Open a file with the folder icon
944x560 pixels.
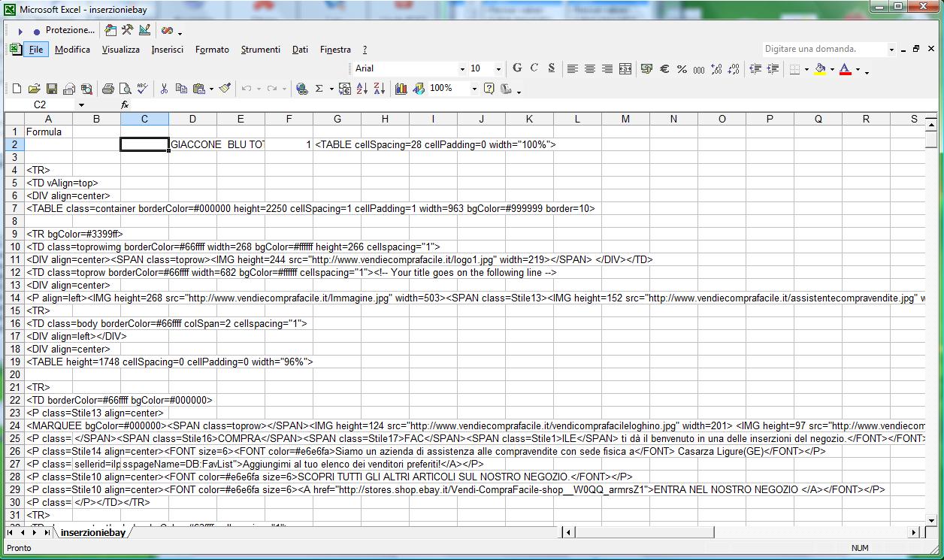click(x=34, y=89)
